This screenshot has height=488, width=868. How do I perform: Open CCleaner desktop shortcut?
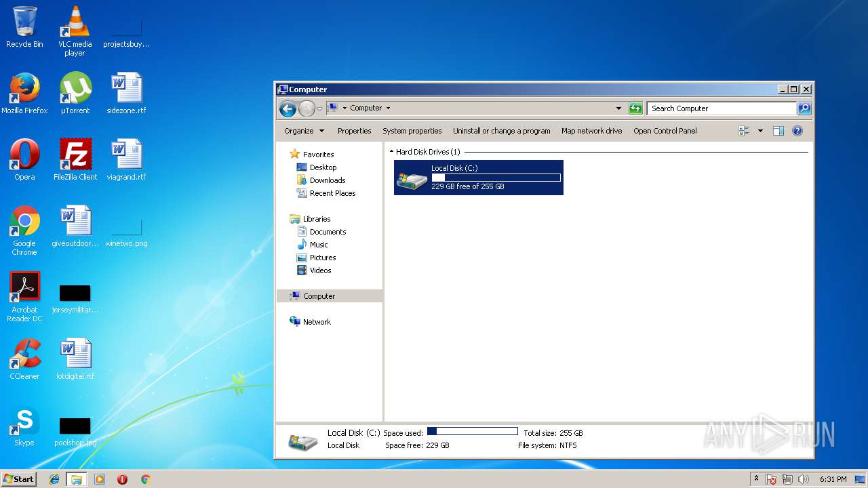[x=24, y=359]
